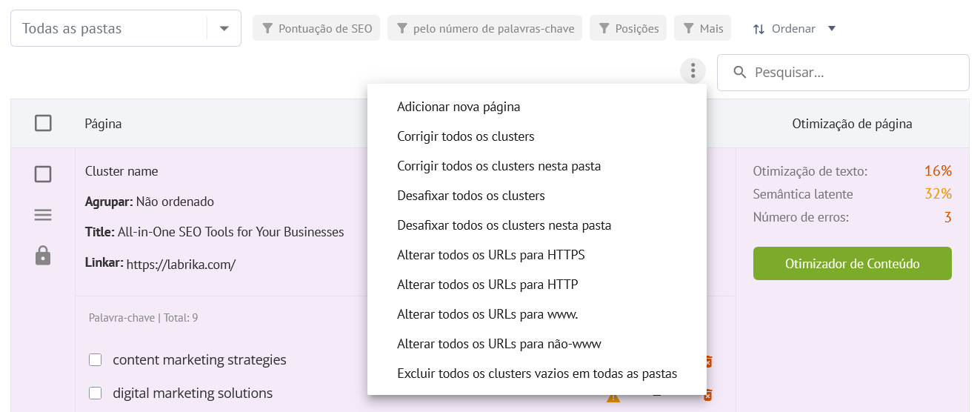Select Desafixar todos os clusters nesta pasta

coord(537,225)
